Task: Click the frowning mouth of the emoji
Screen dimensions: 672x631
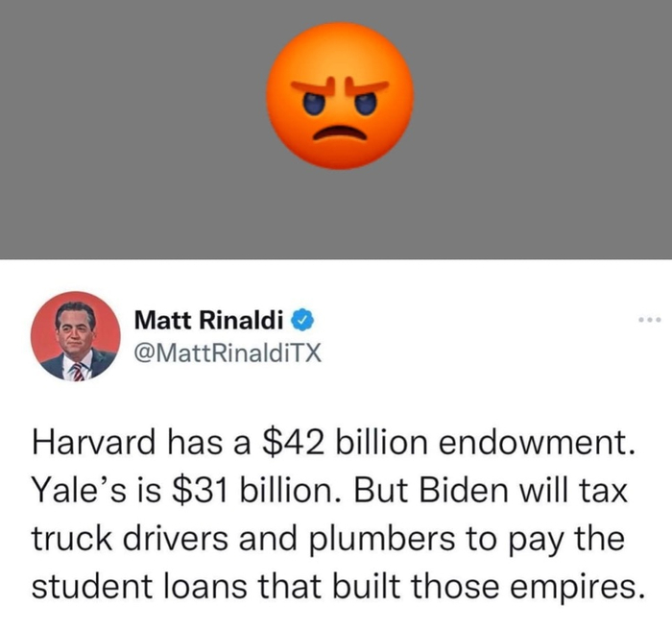Action: click(x=340, y=133)
